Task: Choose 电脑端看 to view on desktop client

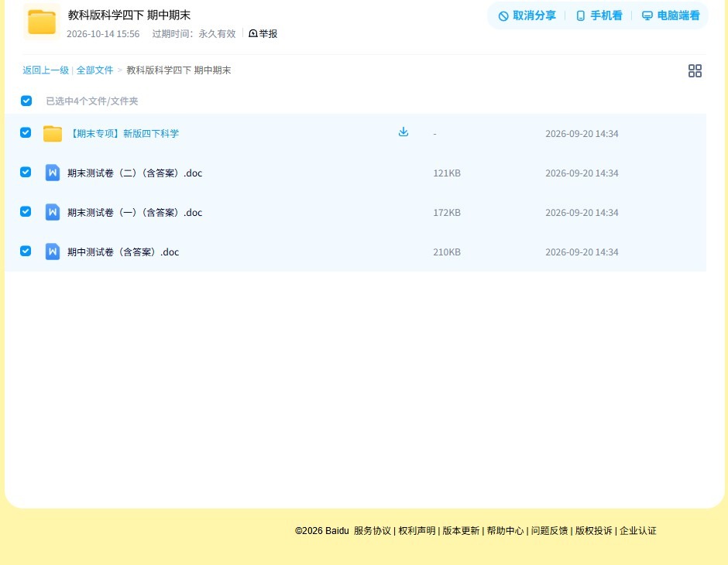Action: 671,15
